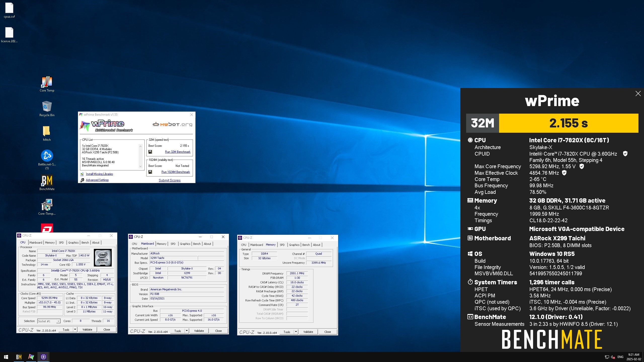The image size is (644, 362).
Task: Switch to wPrime in the taskbar
Action: pos(31,357)
